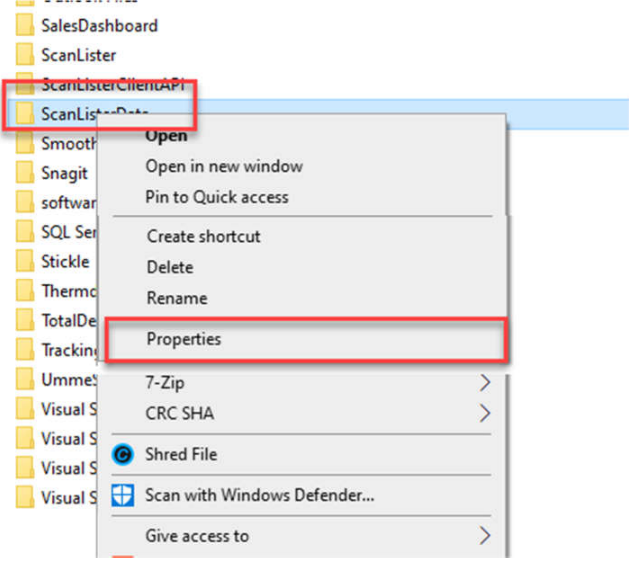Image resolution: width=636 pixels, height=561 pixels.
Task: Click the Stickle folder icon
Action: click(25, 262)
